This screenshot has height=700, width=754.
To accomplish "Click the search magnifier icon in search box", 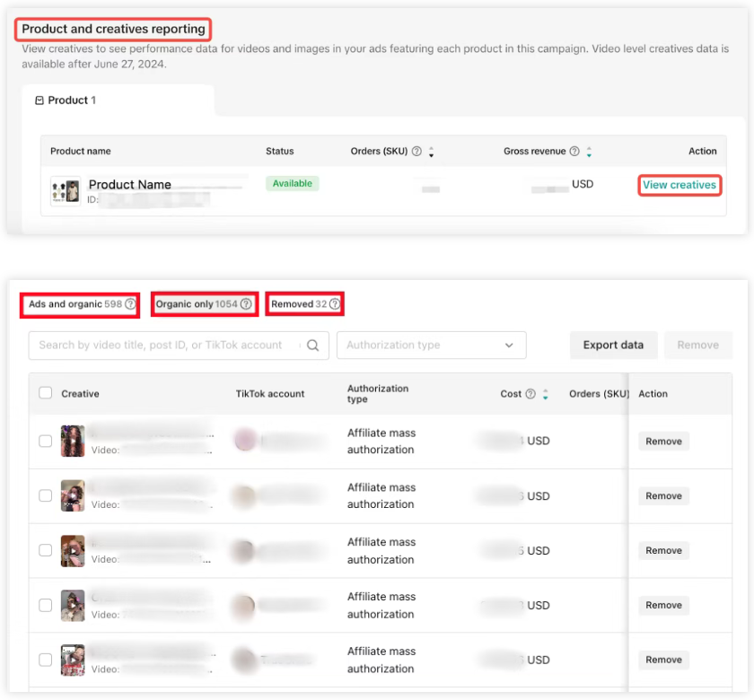I will 313,346.
